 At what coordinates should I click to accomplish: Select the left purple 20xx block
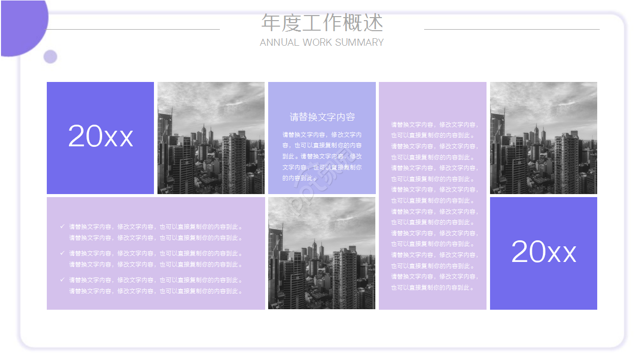[x=100, y=137]
